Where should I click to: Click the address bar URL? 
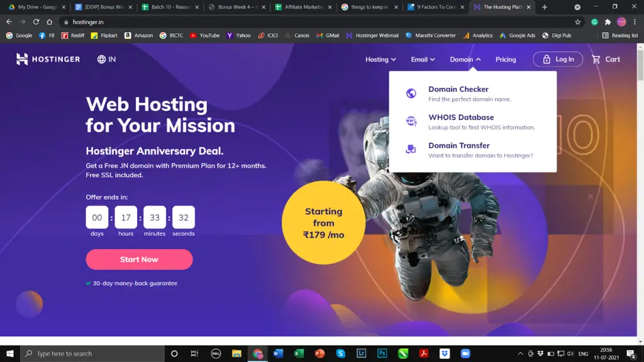(x=88, y=22)
